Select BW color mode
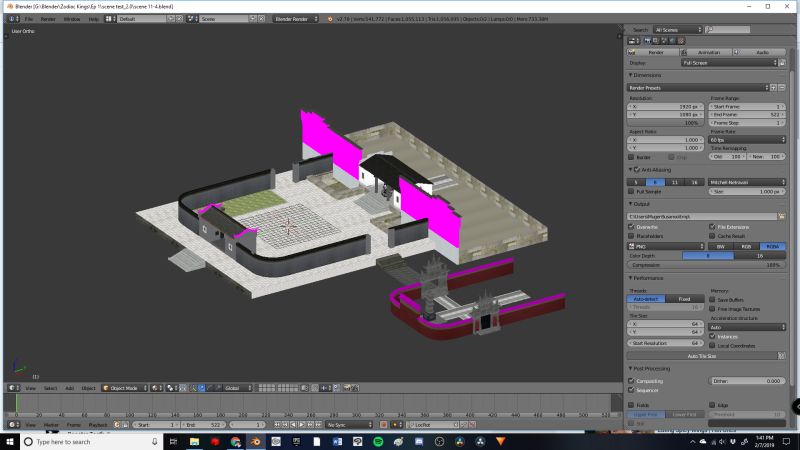 pos(720,246)
